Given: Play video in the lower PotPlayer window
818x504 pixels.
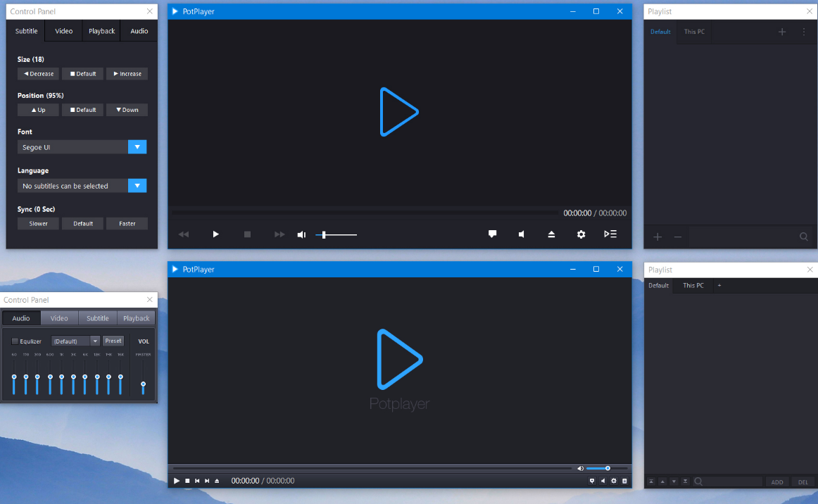Looking at the screenshot, I should tap(176, 481).
